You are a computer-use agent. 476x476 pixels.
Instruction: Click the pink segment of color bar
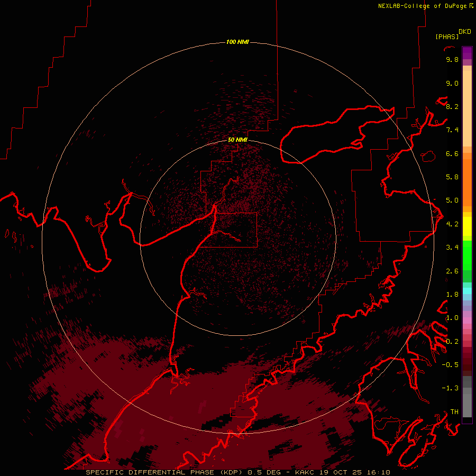pyautogui.click(x=467, y=321)
